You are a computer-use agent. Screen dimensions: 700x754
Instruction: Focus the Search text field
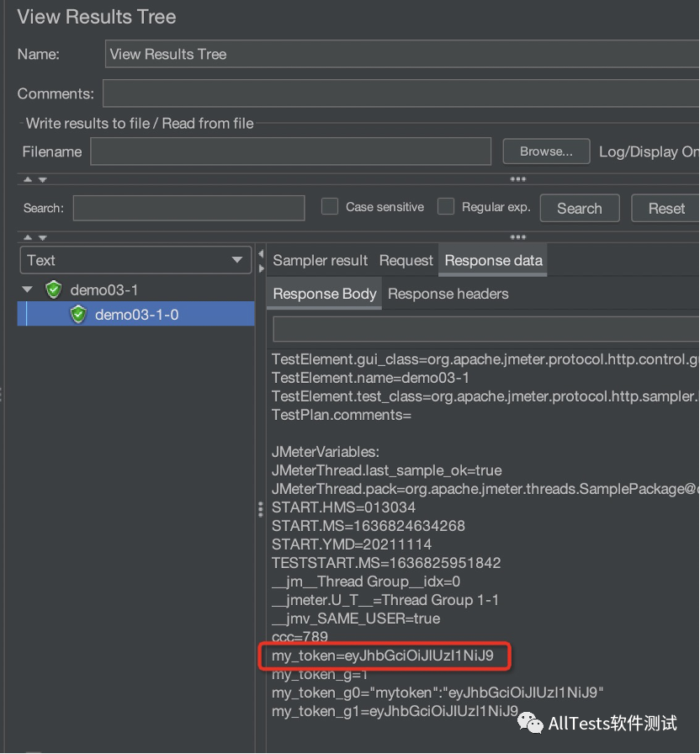tap(189, 208)
